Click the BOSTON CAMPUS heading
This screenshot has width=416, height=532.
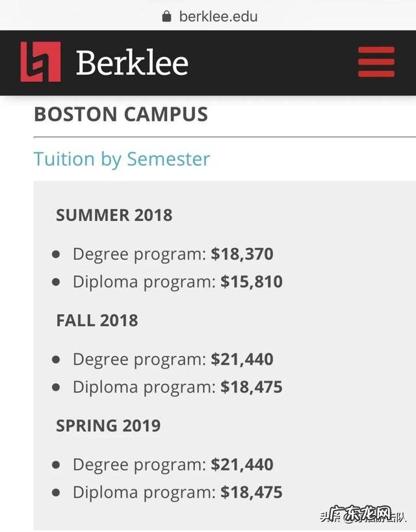(121, 114)
